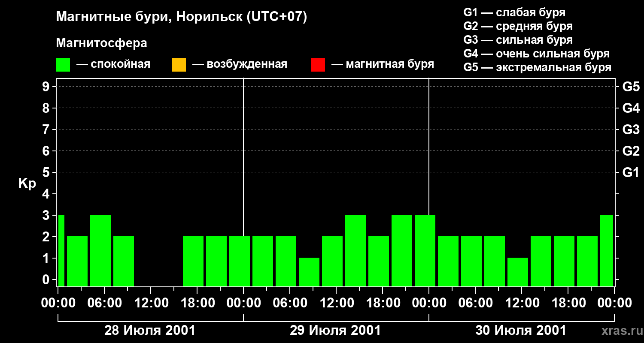Image resolution: width=644 pixels, height=343 pixels.
Task: Select the last Kp 3 bar of 30 July
Action: pyautogui.click(x=607, y=250)
